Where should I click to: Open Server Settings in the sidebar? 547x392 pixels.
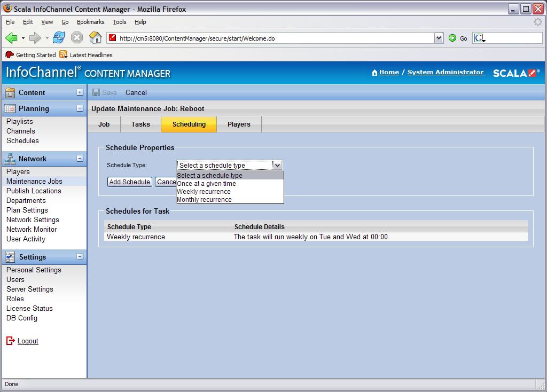(x=30, y=289)
